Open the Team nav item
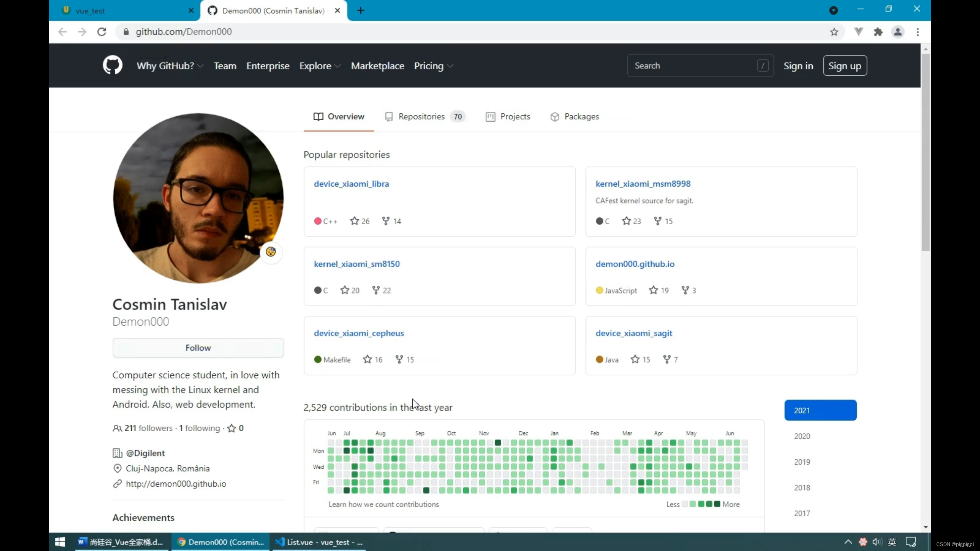Image resolution: width=980 pixels, height=551 pixels. coord(225,66)
